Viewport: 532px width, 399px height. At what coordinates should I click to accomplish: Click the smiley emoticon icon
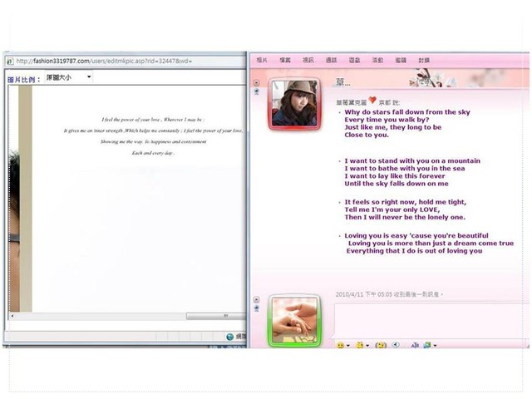340,345
